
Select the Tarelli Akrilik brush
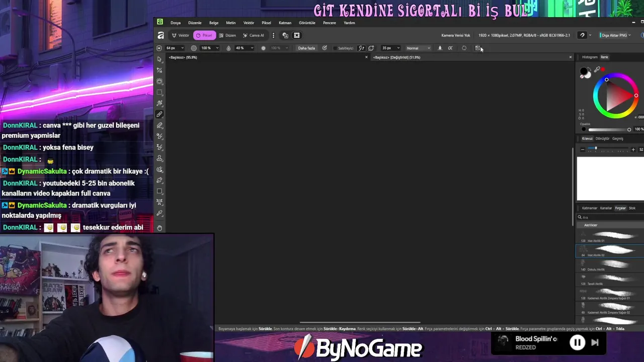(x=610, y=280)
